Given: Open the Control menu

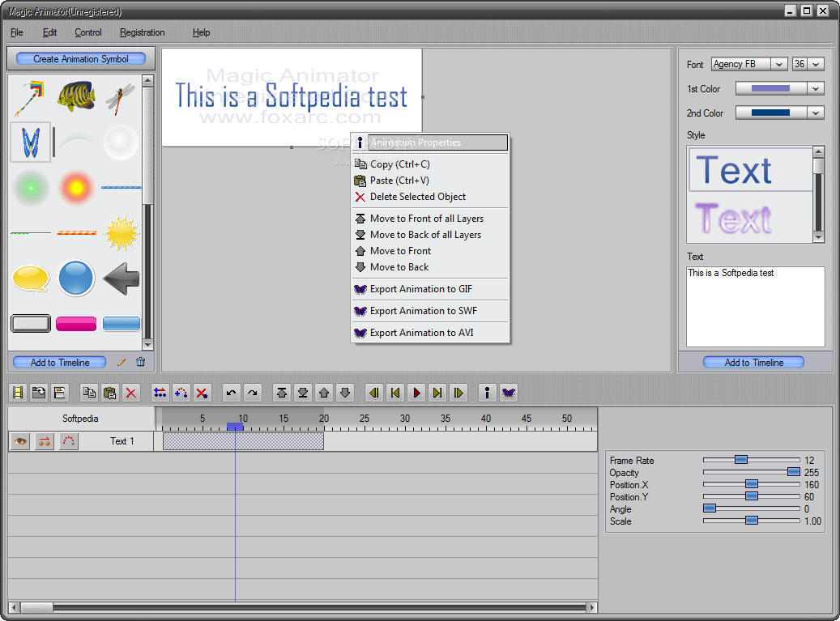Looking at the screenshot, I should pos(87,32).
